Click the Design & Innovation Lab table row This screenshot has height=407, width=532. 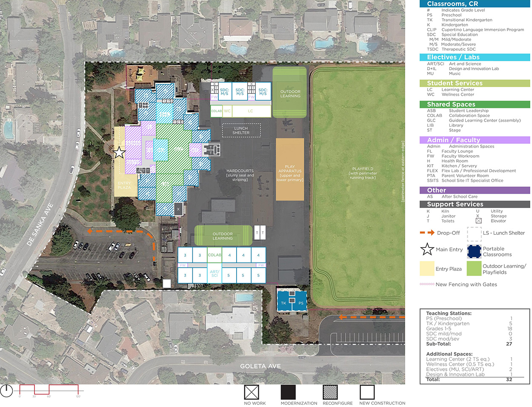pos(469,374)
